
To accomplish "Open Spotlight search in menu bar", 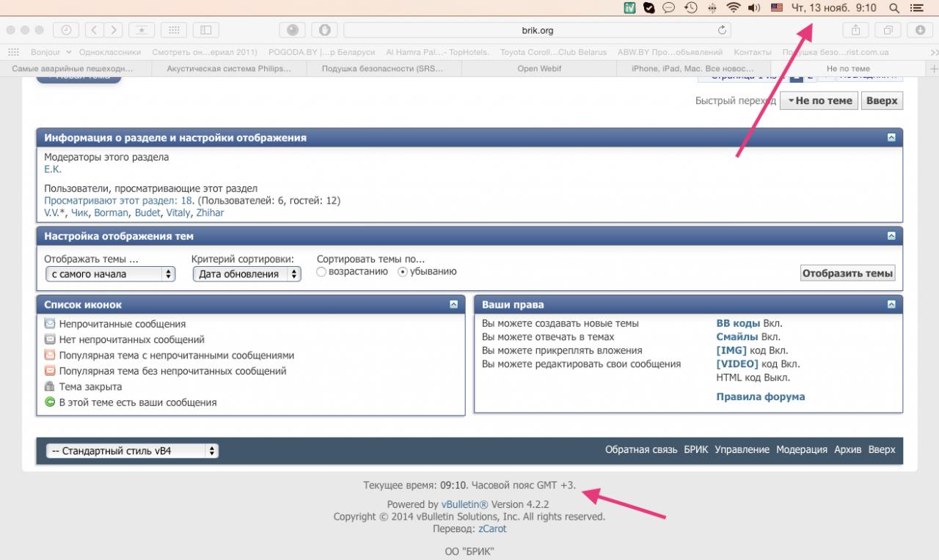I will [x=894, y=8].
